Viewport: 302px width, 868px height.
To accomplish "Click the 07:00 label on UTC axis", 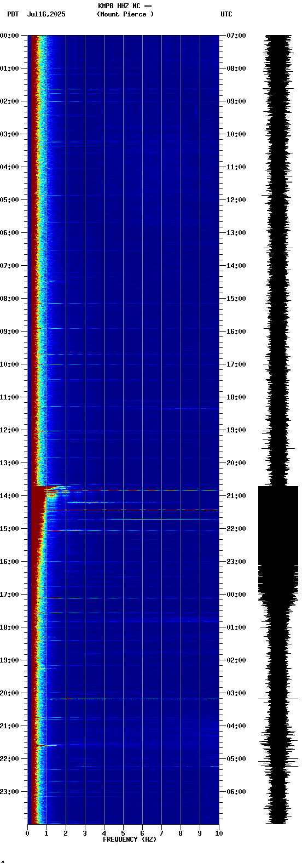I will click(x=236, y=36).
